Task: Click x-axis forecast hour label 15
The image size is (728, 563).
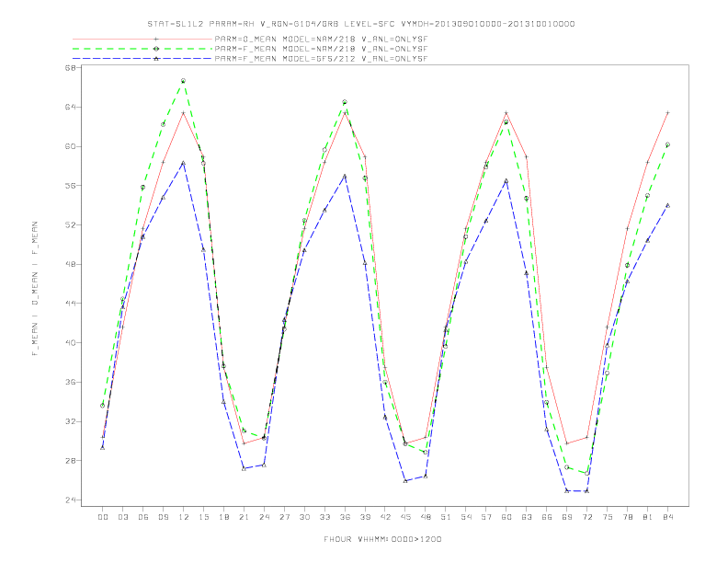Action: click(203, 517)
